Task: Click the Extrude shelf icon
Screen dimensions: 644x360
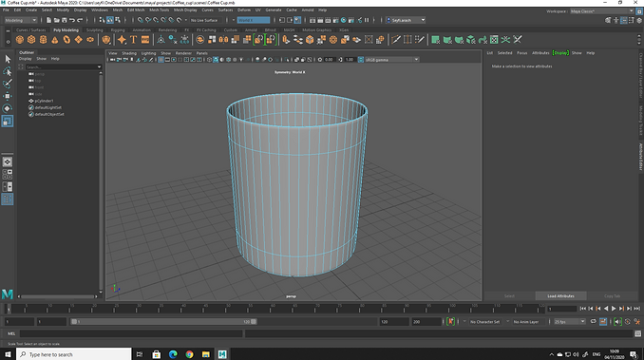Action: coord(286,40)
